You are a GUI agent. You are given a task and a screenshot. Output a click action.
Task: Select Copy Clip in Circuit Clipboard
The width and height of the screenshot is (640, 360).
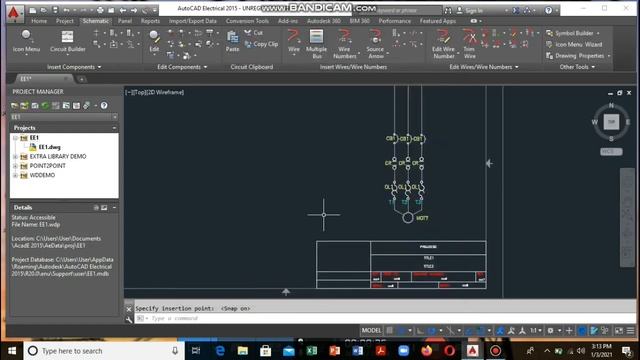coord(261,44)
